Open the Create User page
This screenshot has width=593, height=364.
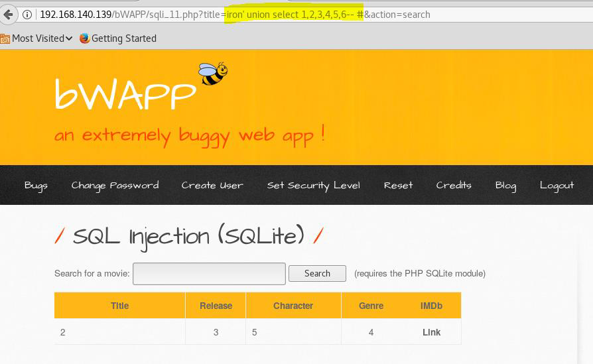pyautogui.click(x=212, y=186)
